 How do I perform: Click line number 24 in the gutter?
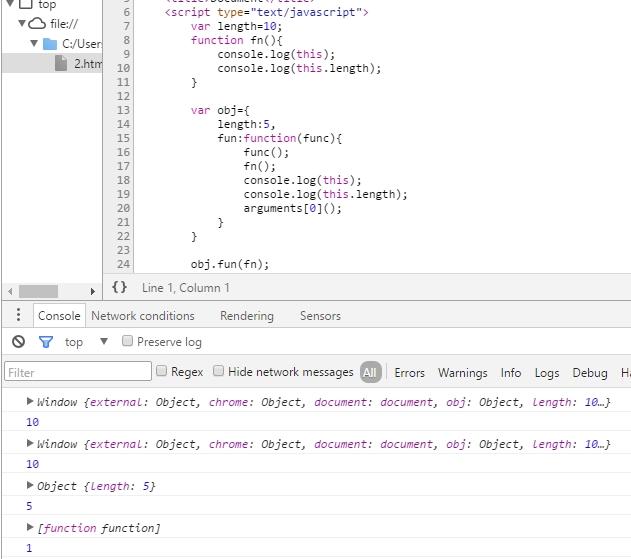coord(124,264)
